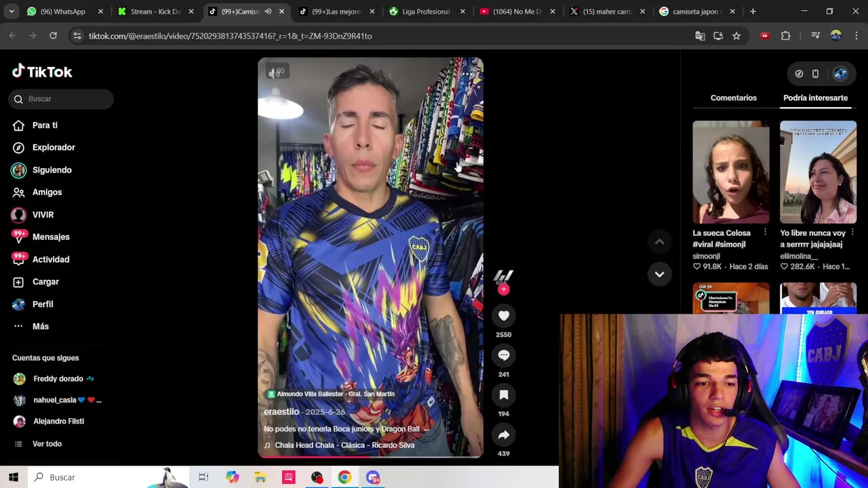Go to the next video arrow
The image size is (868, 488).
659,274
